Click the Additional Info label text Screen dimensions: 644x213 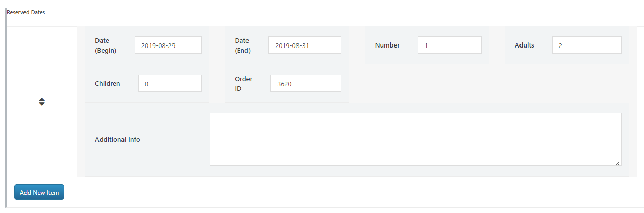(x=117, y=139)
